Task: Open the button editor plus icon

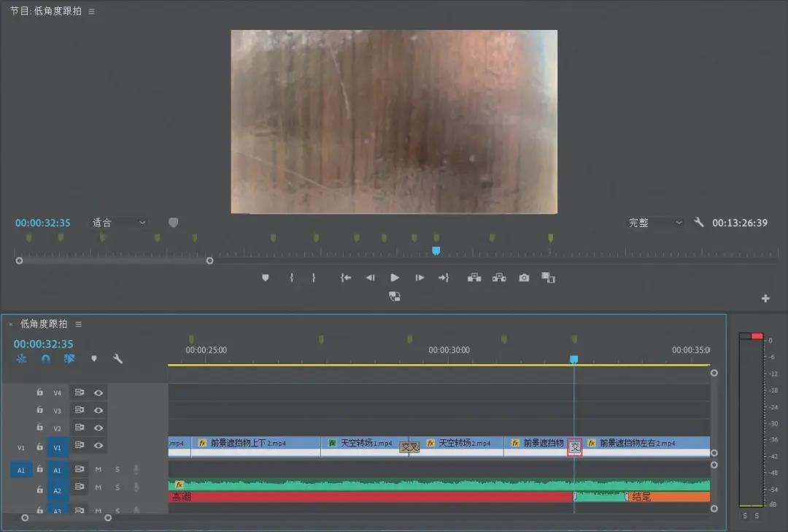Action: 765,298
